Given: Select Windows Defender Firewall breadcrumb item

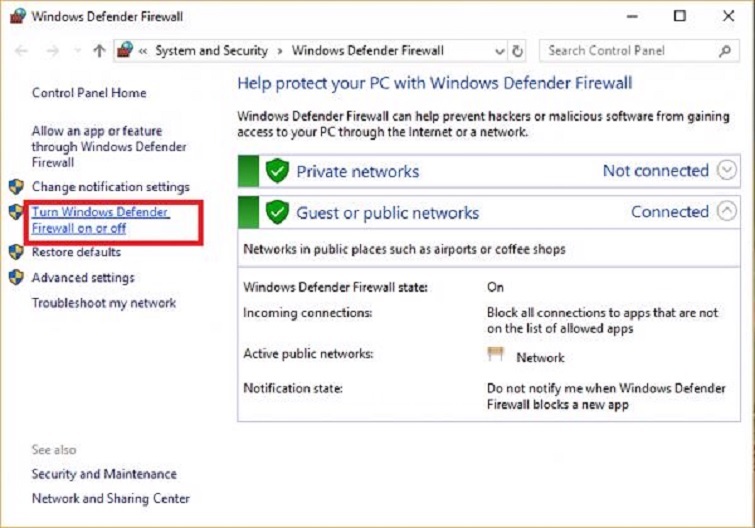Looking at the screenshot, I should pyautogui.click(x=367, y=51).
